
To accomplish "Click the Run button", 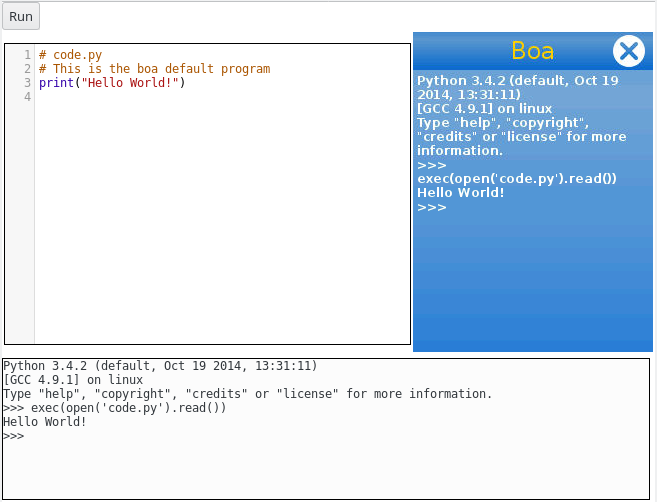I will [21, 16].
